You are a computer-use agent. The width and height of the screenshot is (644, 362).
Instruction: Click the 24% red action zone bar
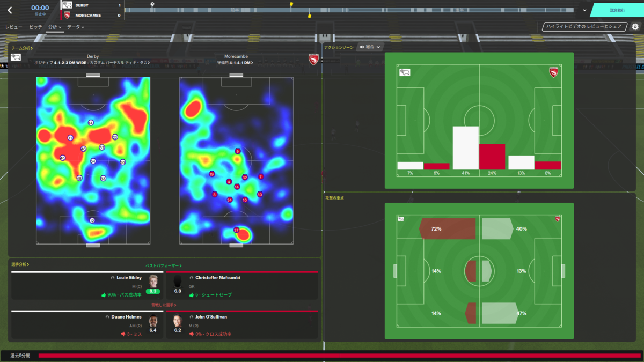click(492, 157)
